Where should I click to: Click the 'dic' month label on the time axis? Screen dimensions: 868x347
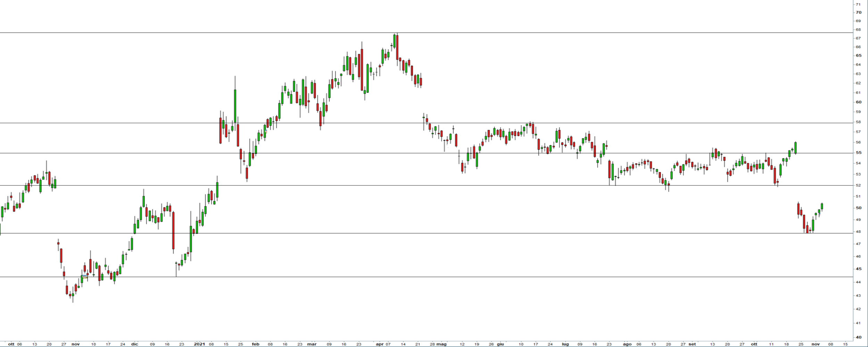click(134, 344)
